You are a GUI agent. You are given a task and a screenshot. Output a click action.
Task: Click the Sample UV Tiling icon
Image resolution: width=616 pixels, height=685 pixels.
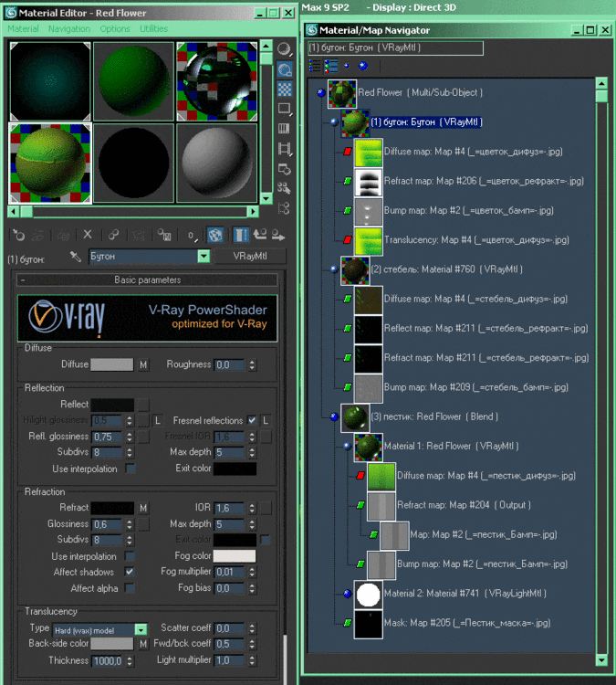(284, 109)
